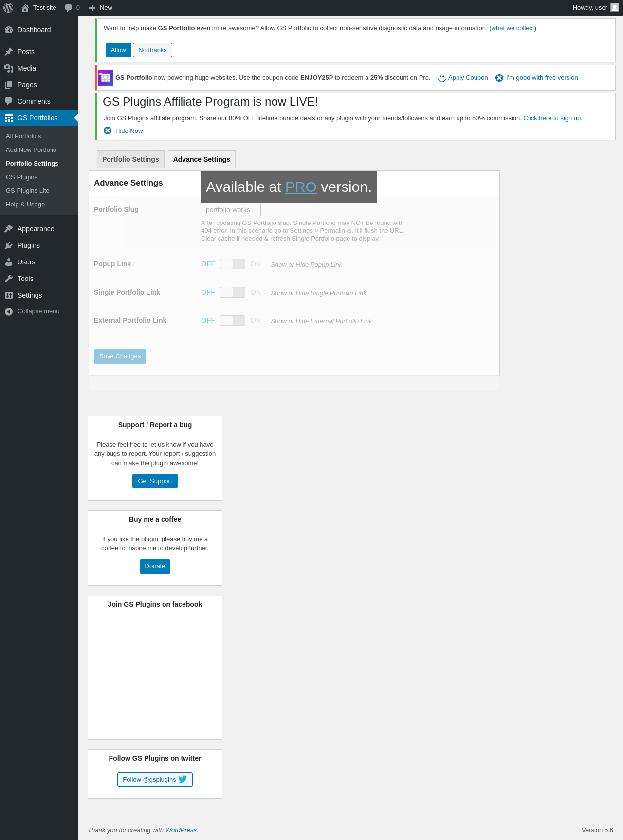This screenshot has width=623, height=840.
Task: Click the 'Buy me a coffee' heading
Action: pos(155,519)
